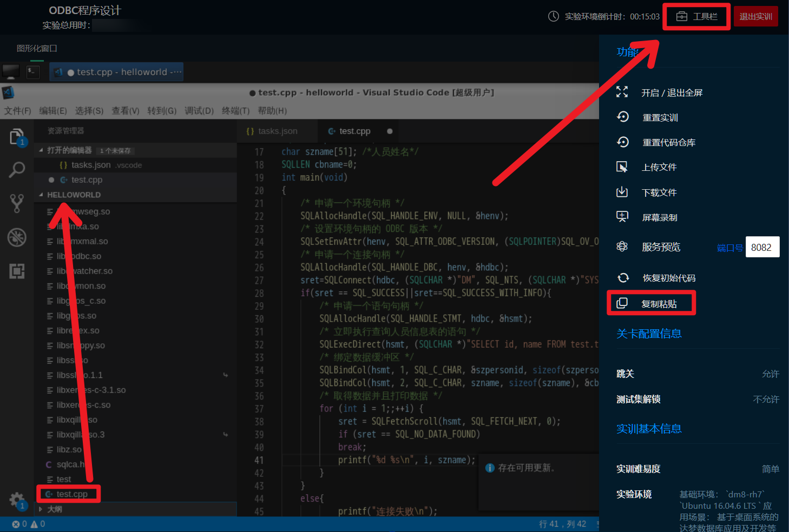Click the countdown clock icon
The image size is (789, 532).
coord(554,16)
